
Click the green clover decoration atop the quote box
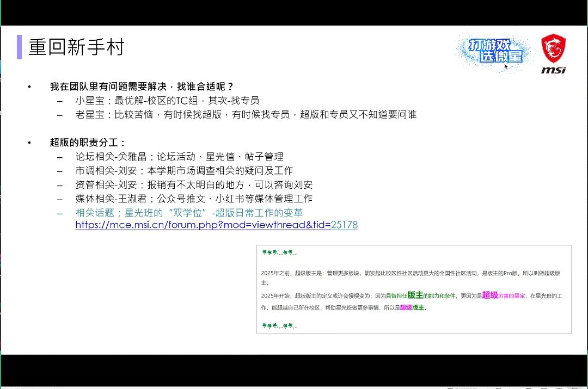point(278,252)
